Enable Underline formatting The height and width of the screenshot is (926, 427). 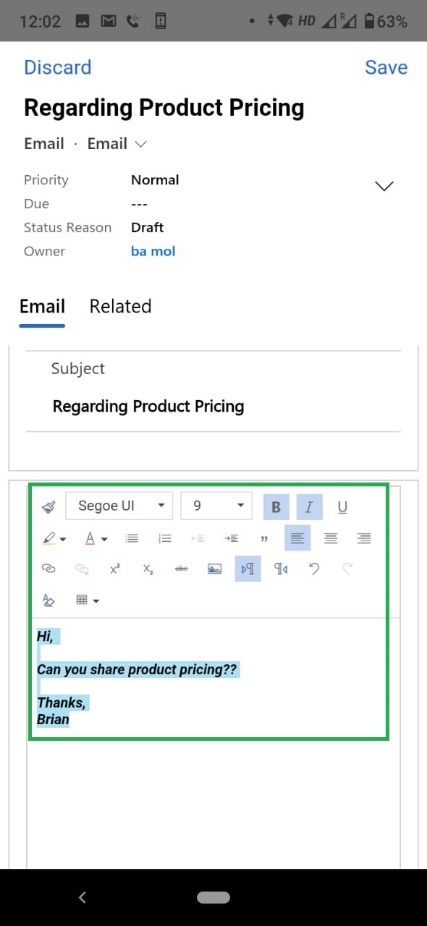pos(343,507)
